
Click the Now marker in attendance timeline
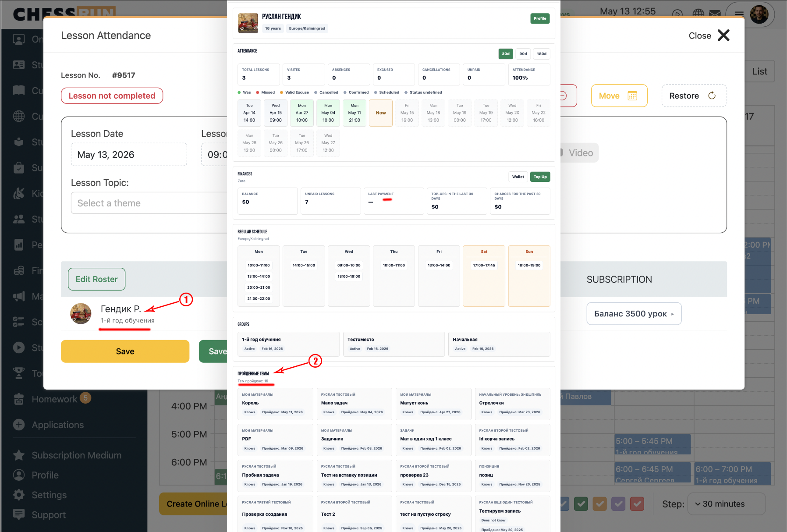[381, 113]
